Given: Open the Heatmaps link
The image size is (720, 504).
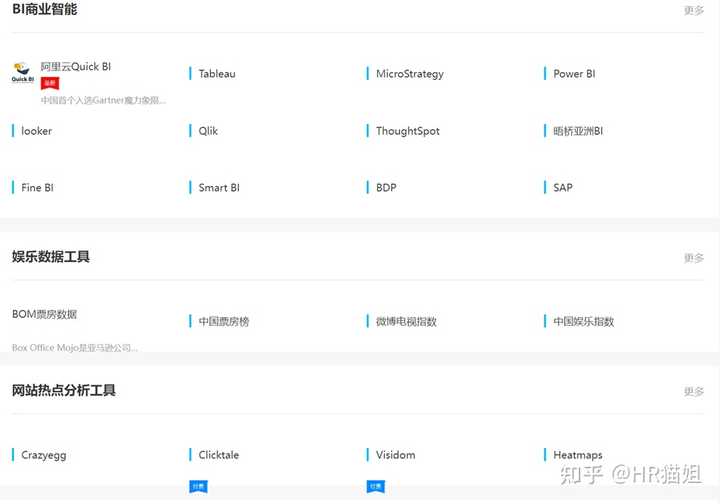Looking at the screenshot, I should click(578, 455).
